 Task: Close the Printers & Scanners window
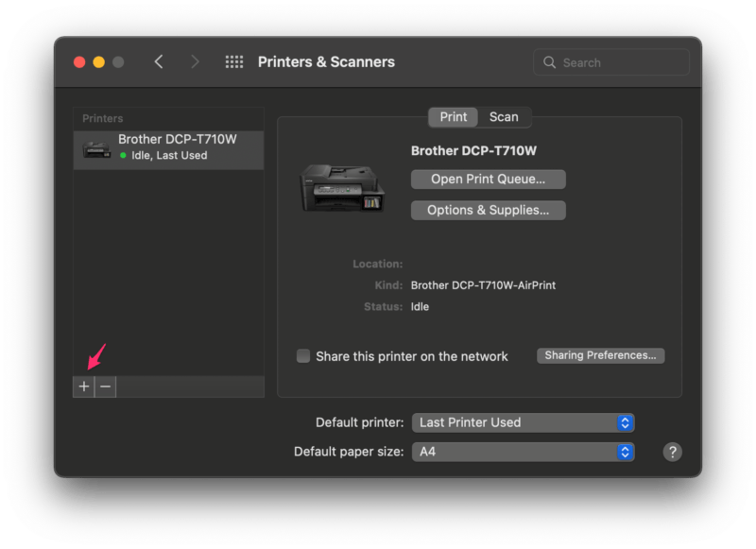tap(79, 62)
